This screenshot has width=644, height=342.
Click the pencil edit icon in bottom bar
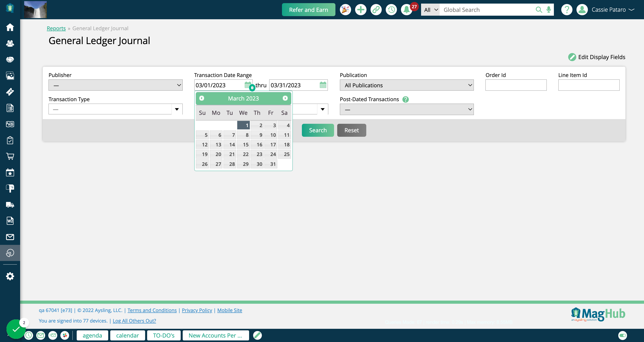click(x=257, y=335)
